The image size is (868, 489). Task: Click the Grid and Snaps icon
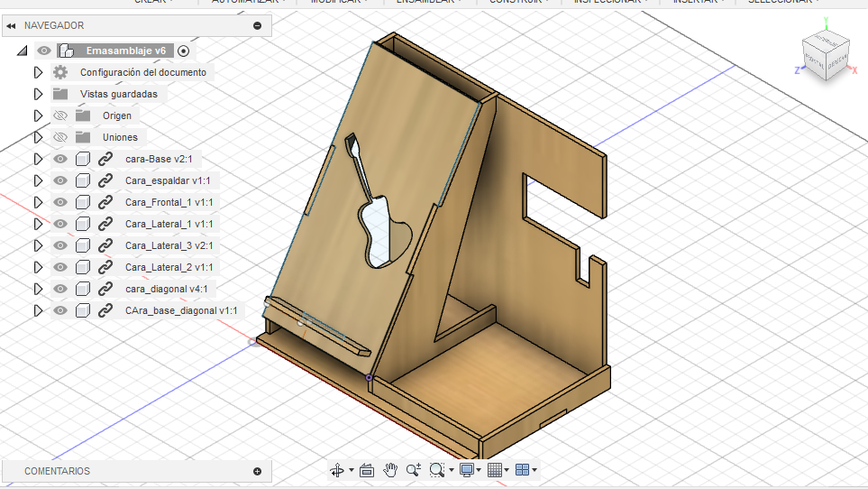[495, 470]
